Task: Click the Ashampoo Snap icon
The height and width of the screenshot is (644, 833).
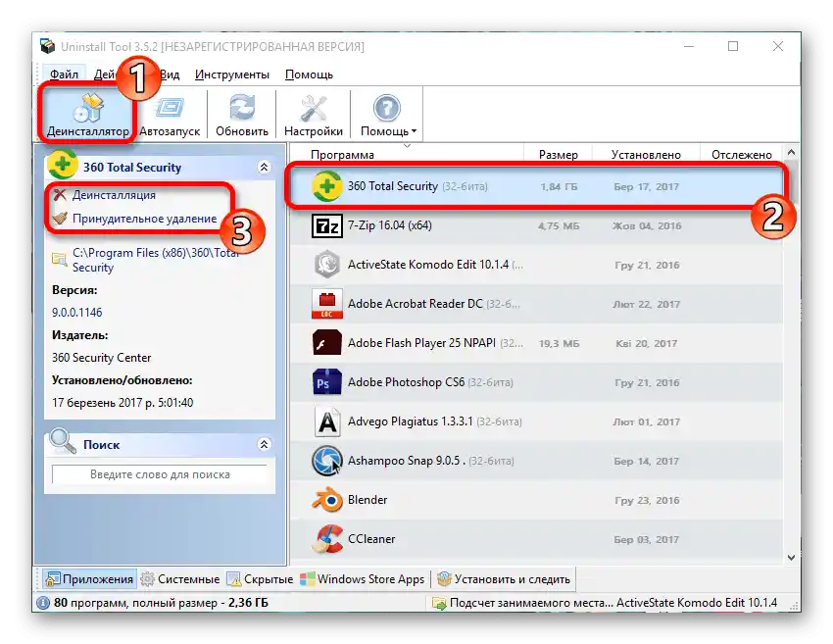Action: coord(326,461)
